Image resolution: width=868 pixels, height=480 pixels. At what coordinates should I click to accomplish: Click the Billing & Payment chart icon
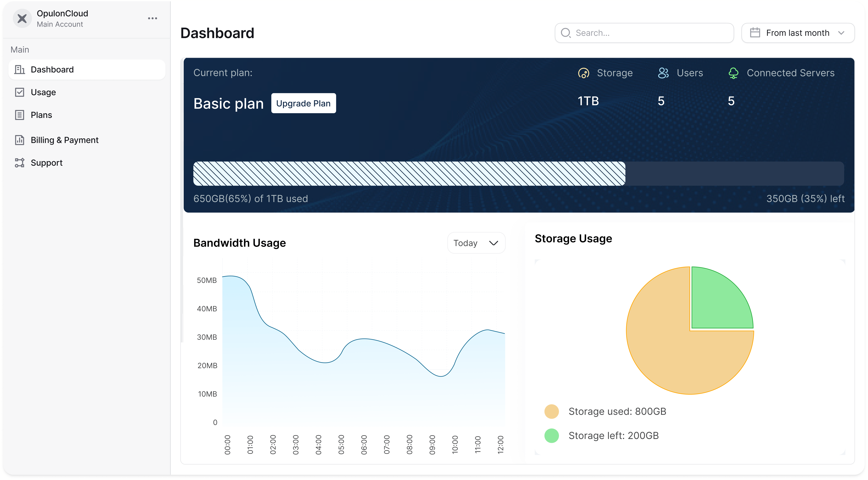[20, 140]
